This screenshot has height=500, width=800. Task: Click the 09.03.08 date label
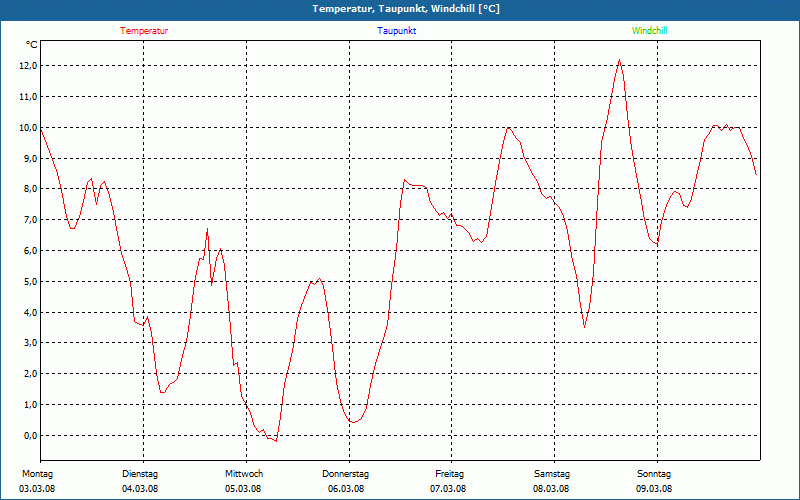point(654,489)
